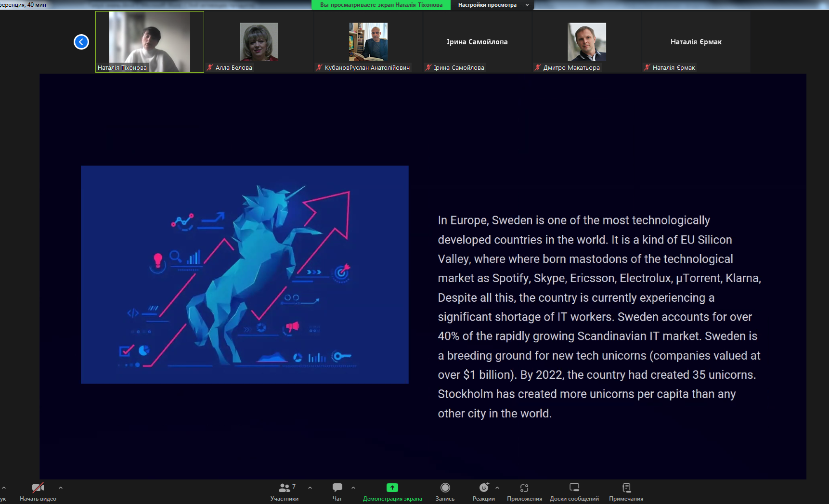
Task: Click the Participants icon in toolbar
Action: tap(284, 488)
